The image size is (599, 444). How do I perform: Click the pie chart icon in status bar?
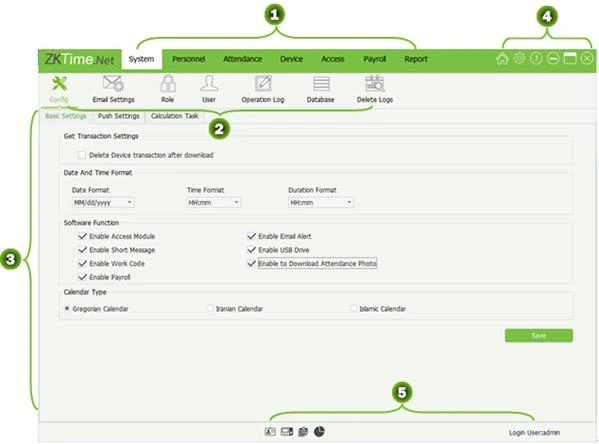coord(319,432)
